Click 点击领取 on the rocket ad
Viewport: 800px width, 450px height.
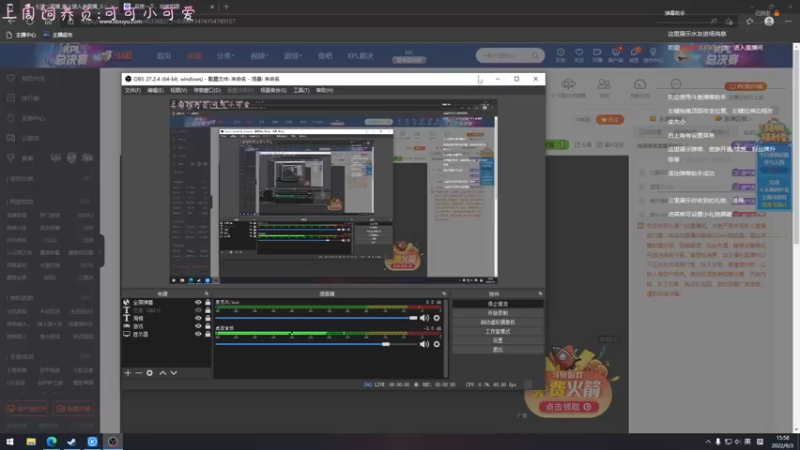(x=568, y=407)
